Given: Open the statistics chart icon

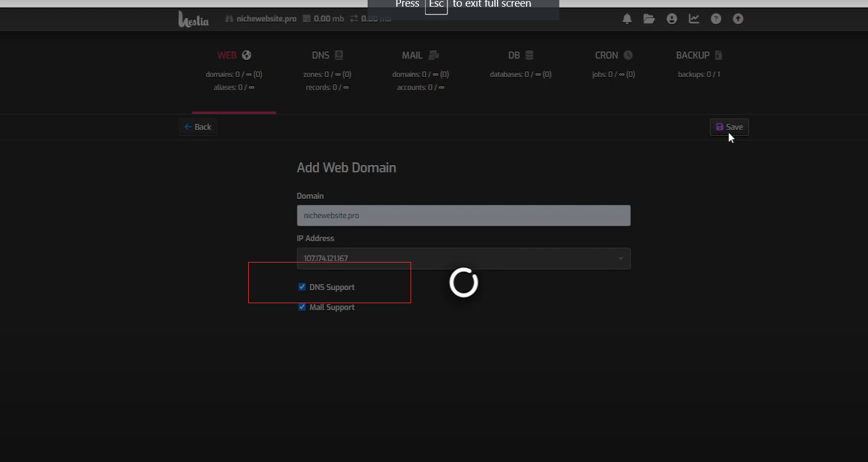Looking at the screenshot, I should [x=694, y=19].
